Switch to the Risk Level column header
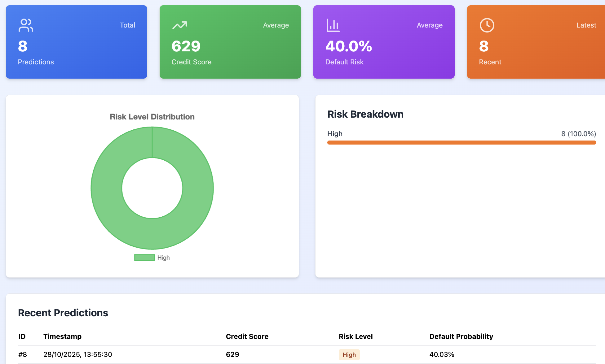605x364 pixels. [x=355, y=336]
